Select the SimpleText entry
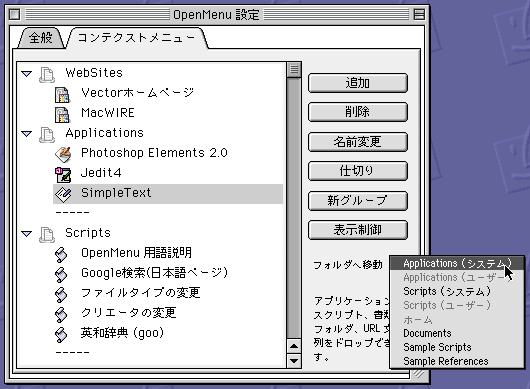Image resolution: width=530 pixels, height=389 pixels. click(x=168, y=193)
